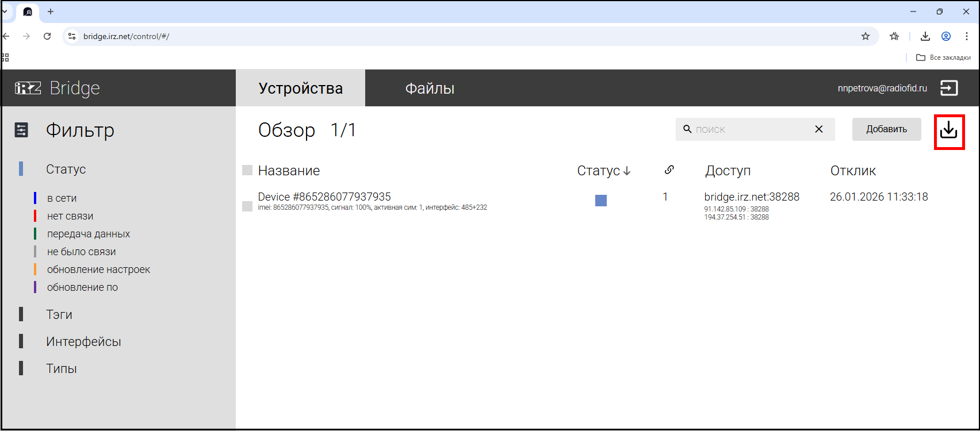Reload the page with the refresh icon

(x=47, y=36)
